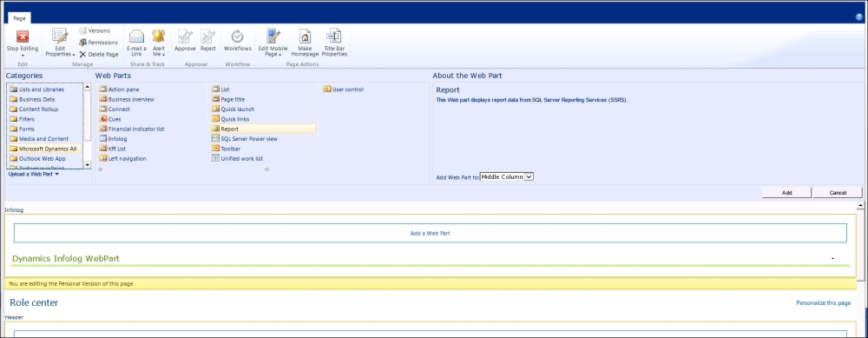Click the Add button
Viewport: 868px width, 338px height.
[786, 193]
